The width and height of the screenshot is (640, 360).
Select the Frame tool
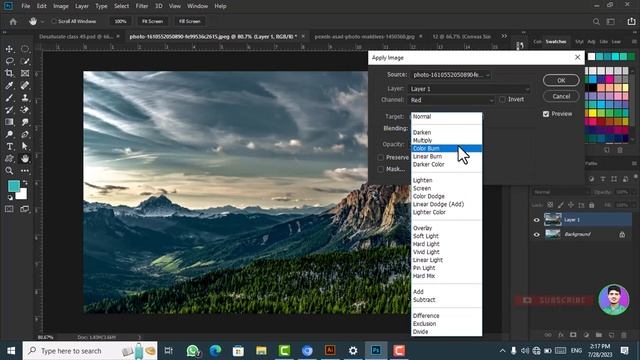tap(25, 73)
